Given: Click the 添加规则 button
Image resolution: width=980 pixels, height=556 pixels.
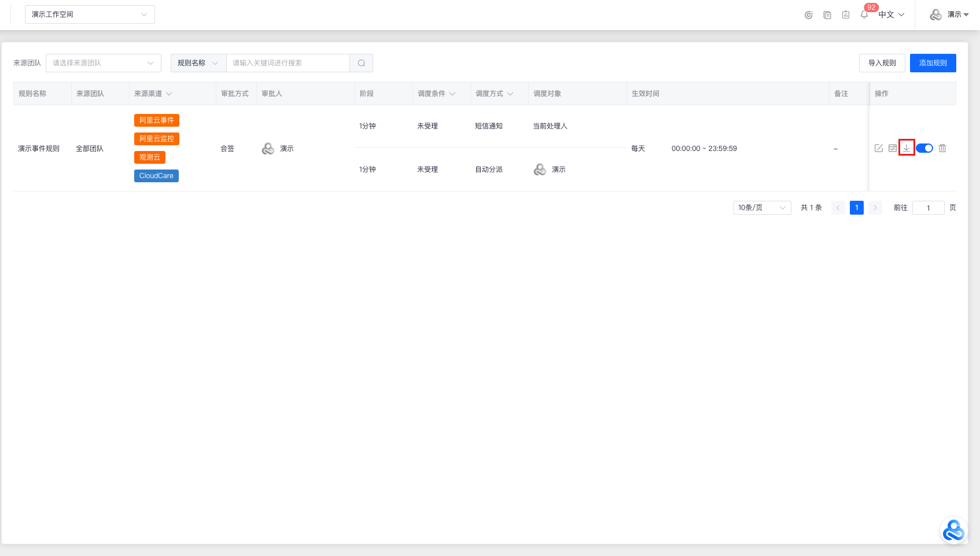Looking at the screenshot, I should pos(933,63).
